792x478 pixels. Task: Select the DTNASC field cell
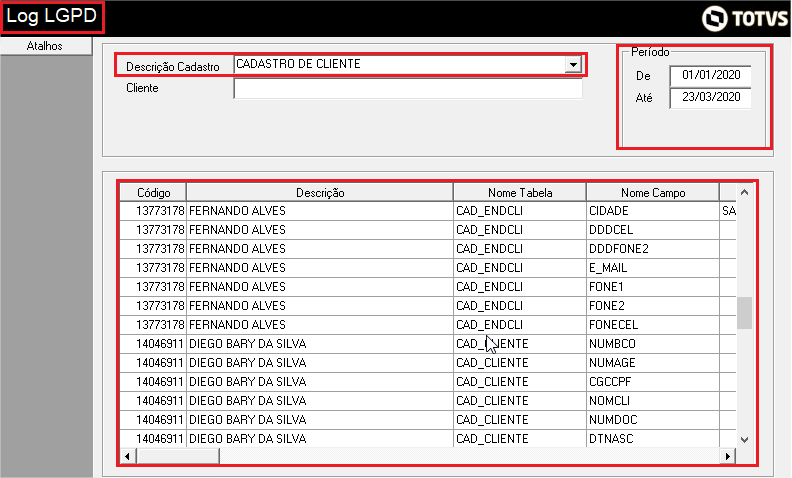click(x=653, y=439)
